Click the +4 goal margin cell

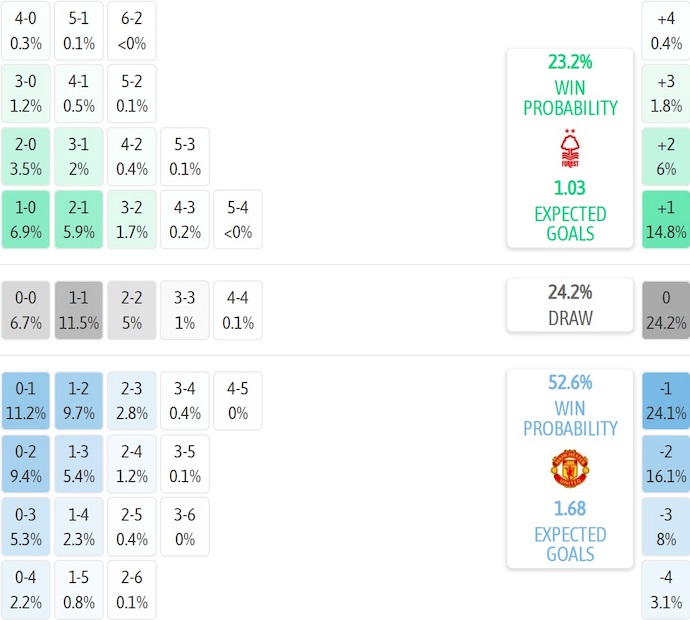click(666, 30)
